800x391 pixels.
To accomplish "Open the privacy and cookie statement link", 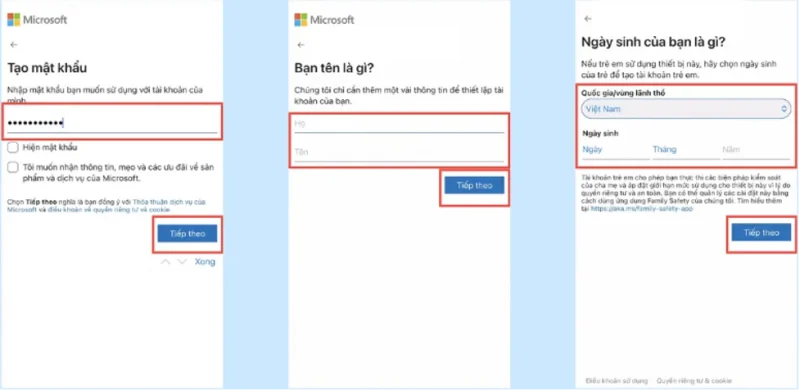I will click(x=109, y=210).
